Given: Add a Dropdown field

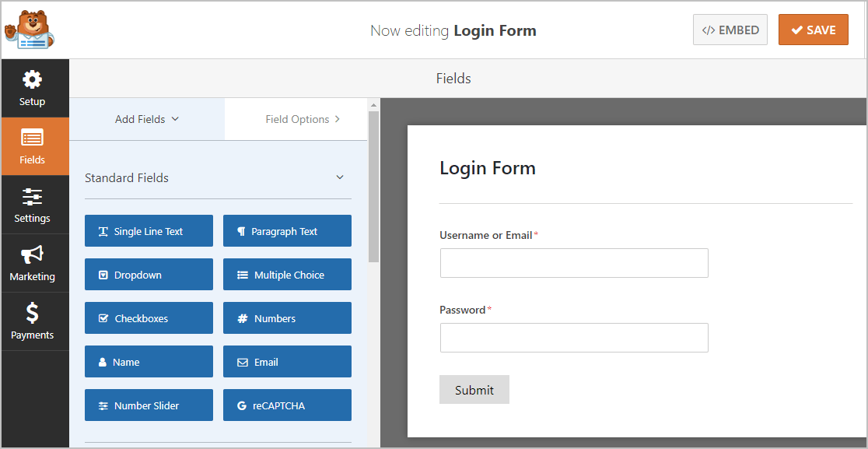Looking at the screenshot, I should pyautogui.click(x=149, y=274).
